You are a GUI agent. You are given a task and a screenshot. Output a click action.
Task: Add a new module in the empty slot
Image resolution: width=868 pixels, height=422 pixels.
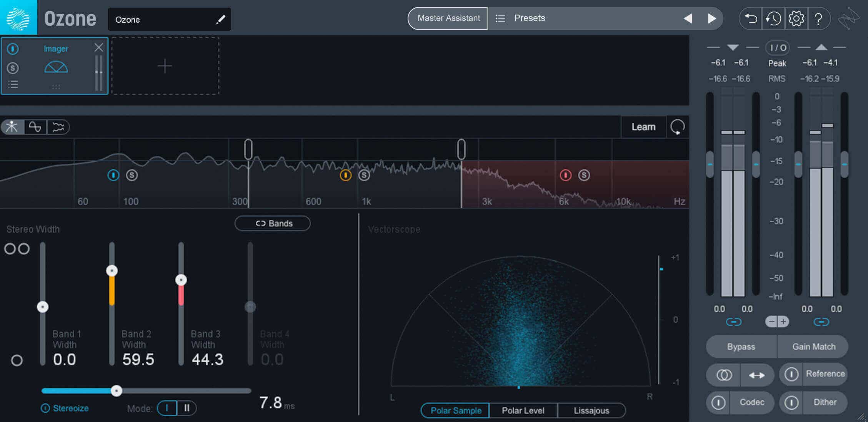coord(165,66)
